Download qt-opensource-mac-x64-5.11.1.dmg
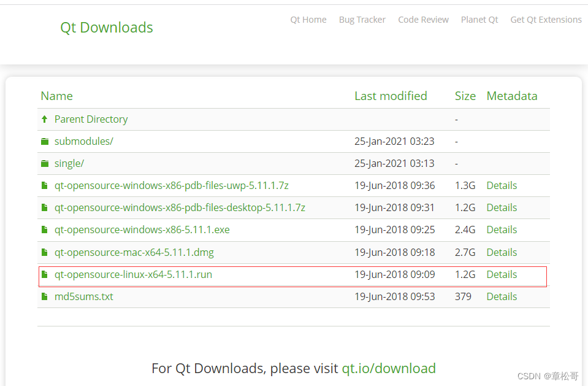588x386 pixels. [x=134, y=252]
